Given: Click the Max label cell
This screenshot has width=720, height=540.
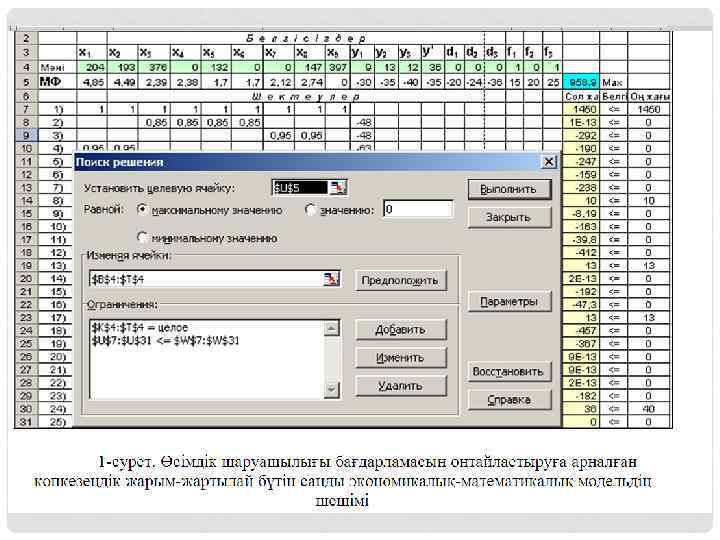Looking at the screenshot, I should (x=613, y=82).
